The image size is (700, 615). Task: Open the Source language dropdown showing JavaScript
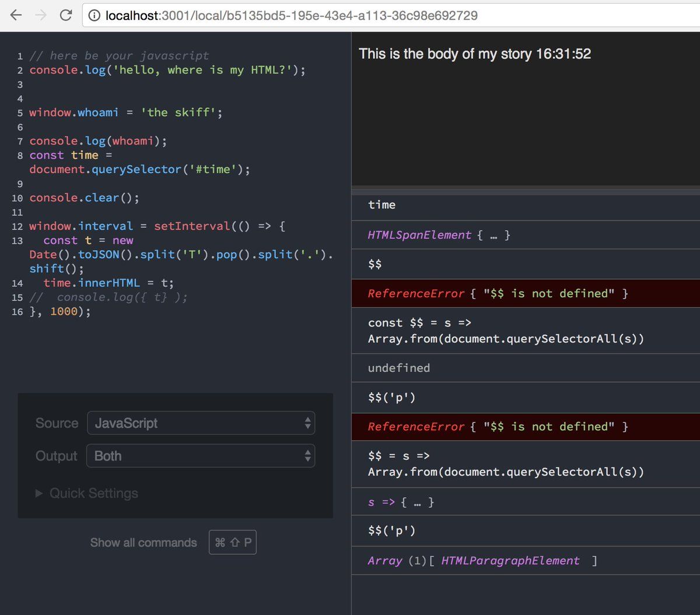click(201, 423)
